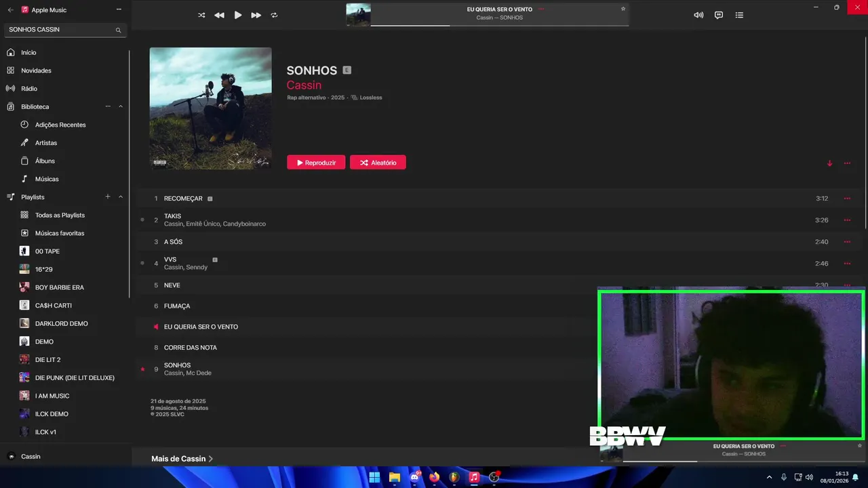Seek in the top now-playing progress bar
The width and height of the screenshot is (868, 488).
coord(500,25)
